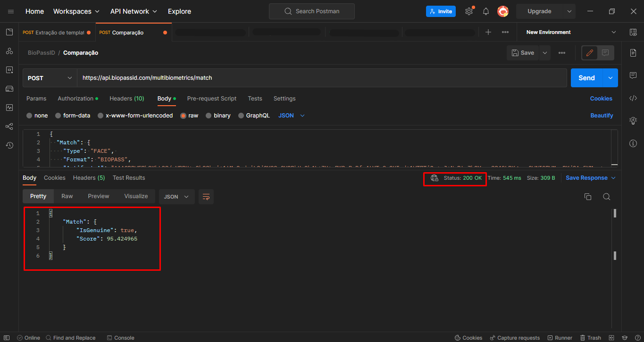
Task: Click the network globe icon near Status
Action: [435, 178]
